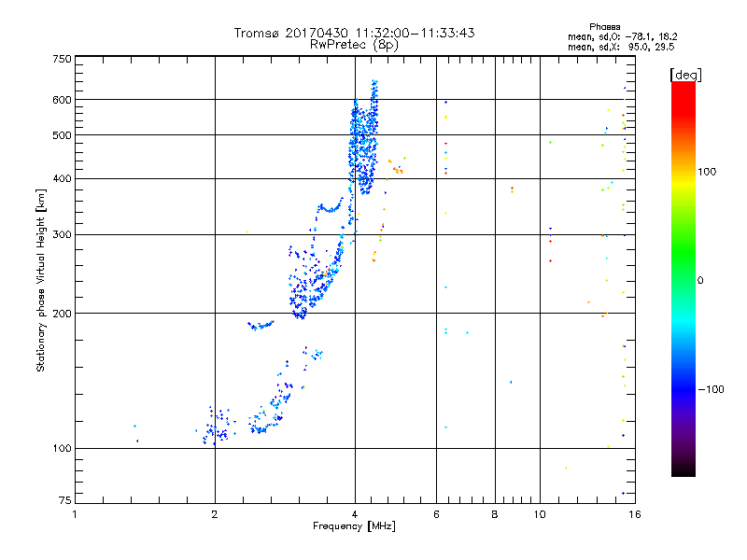Click the colorbar tick label '100'
747x560 pixels.
point(707,172)
